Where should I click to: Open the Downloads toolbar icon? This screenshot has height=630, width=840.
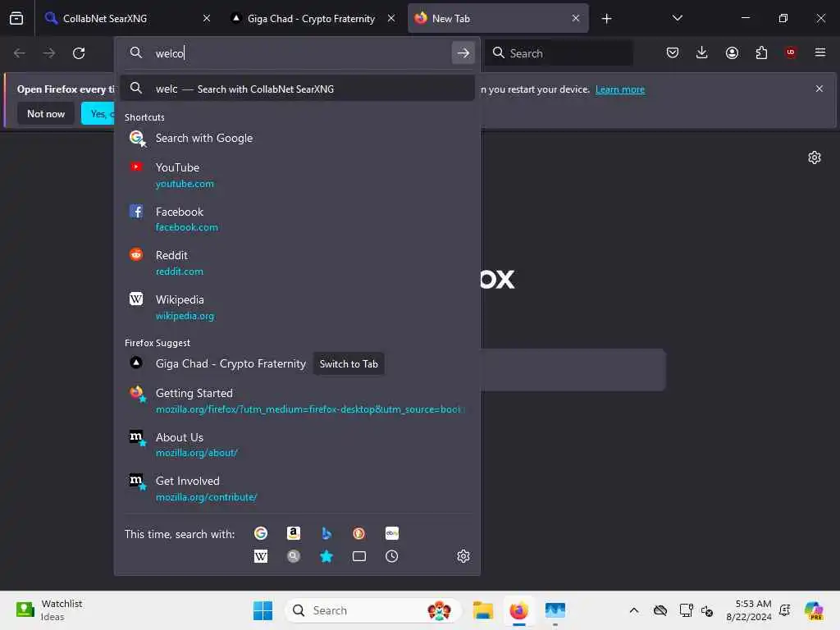(x=702, y=52)
